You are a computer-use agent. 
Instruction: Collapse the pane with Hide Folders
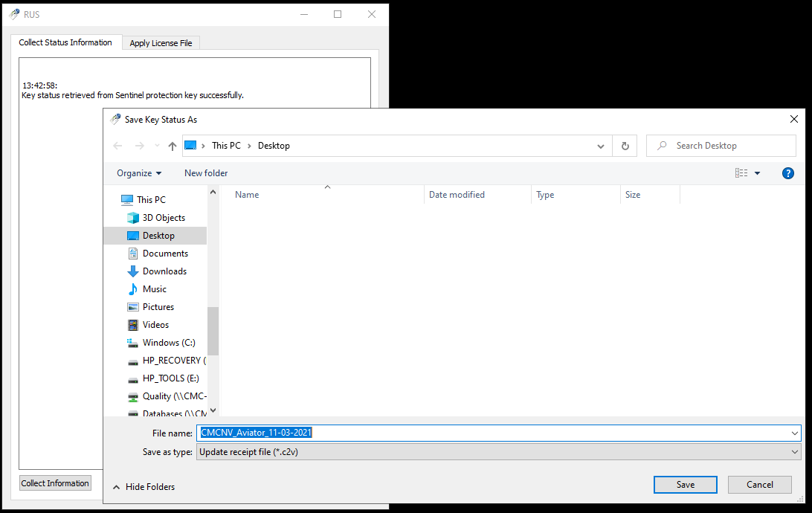[x=144, y=486]
